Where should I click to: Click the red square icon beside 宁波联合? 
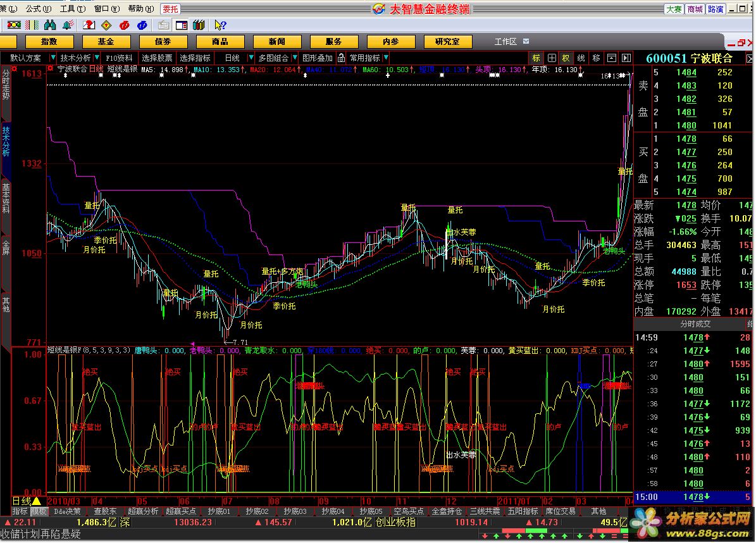tap(50, 69)
